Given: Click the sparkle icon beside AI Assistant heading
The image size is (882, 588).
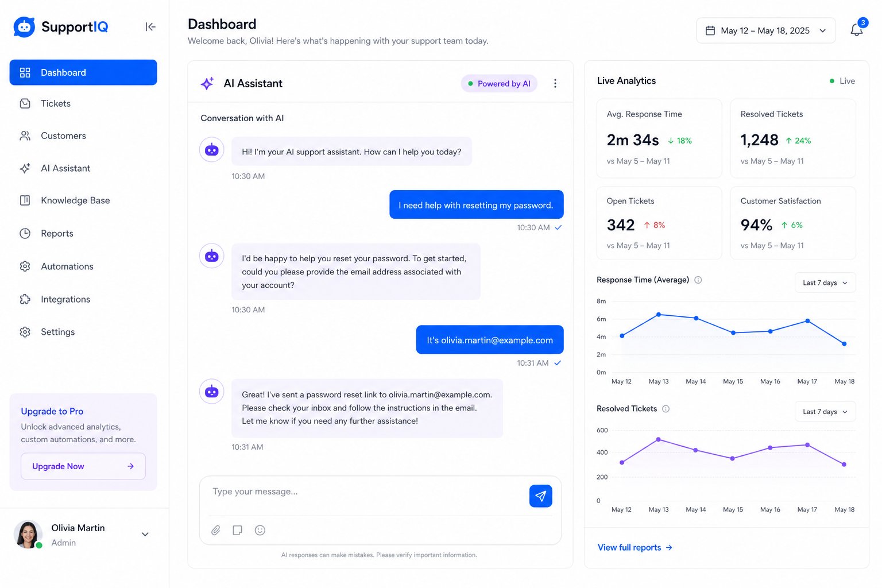Looking at the screenshot, I should (x=207, y=83).
